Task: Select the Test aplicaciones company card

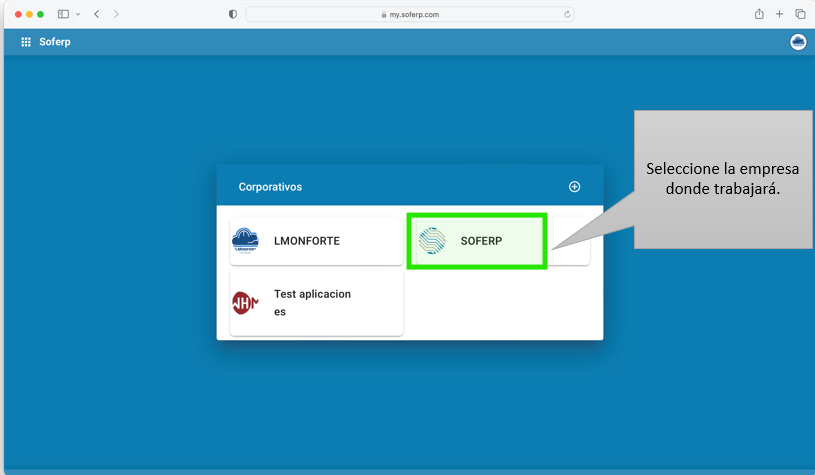Action: click(x=317, y=303)
